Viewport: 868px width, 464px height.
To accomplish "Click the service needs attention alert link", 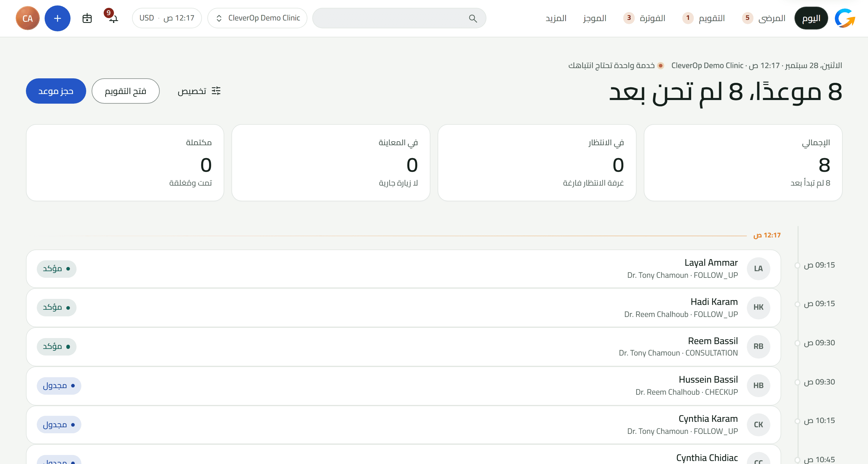I will [616, 65].
